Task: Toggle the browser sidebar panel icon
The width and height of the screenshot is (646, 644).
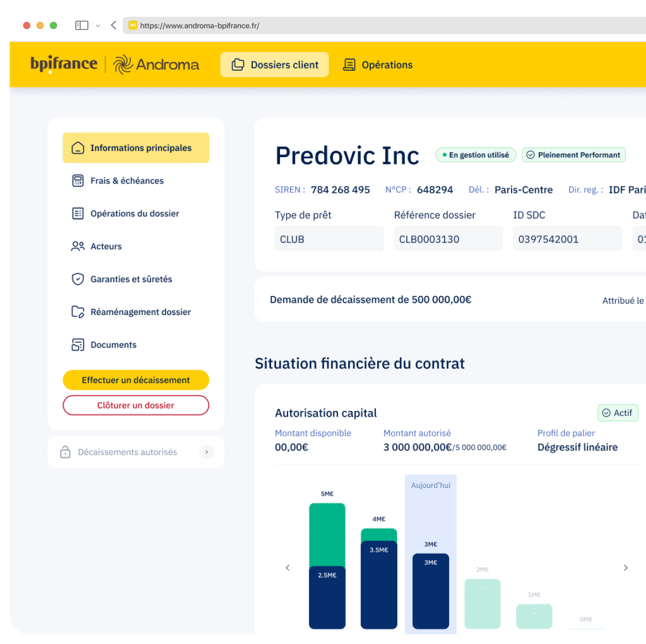Action: [82, 26]
